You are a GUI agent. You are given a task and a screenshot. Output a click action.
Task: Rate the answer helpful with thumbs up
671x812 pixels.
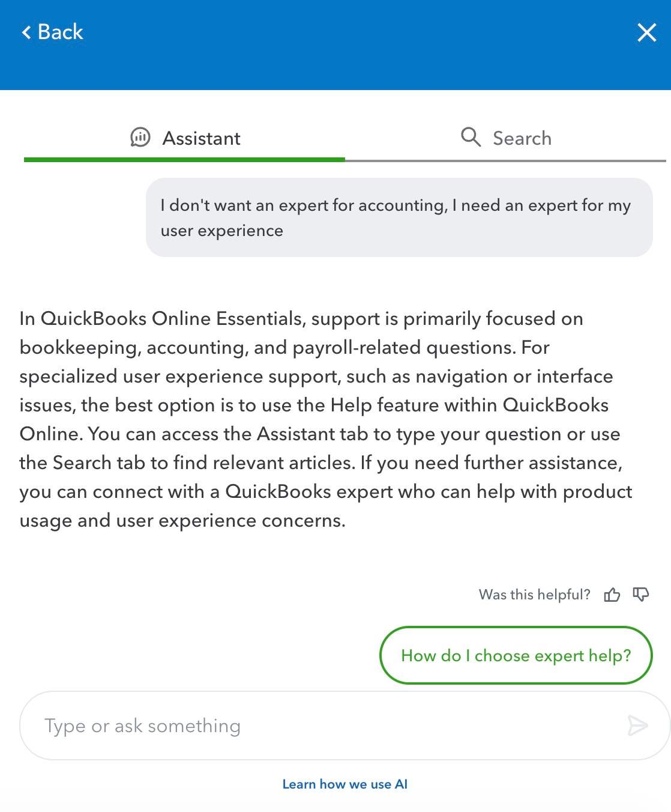pos(613,595)
